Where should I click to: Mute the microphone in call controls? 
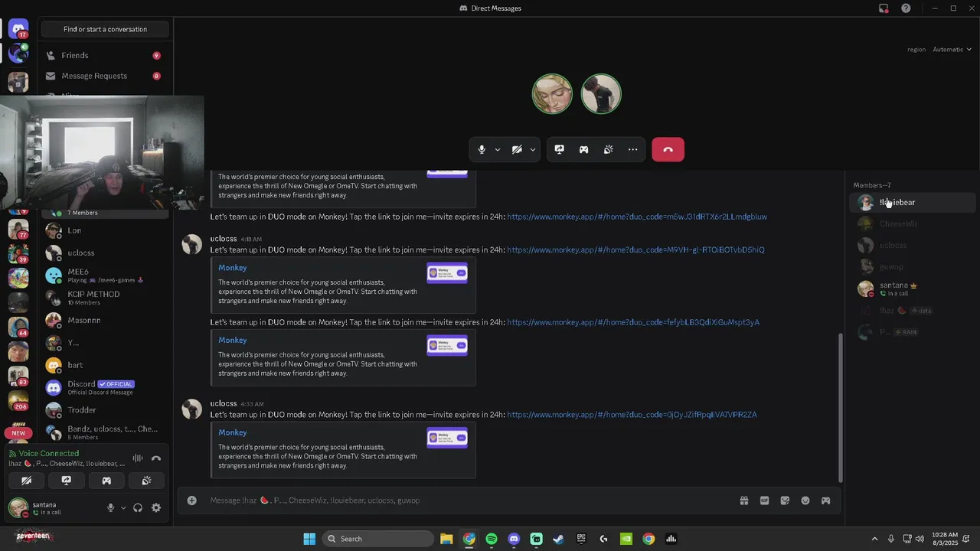pyautogui.click(x=482, y=149)
